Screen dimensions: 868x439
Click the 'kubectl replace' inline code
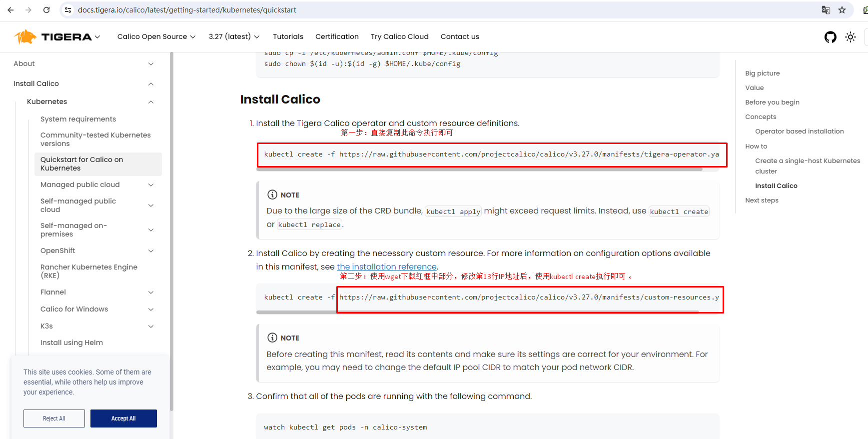[x=309, y=224]
